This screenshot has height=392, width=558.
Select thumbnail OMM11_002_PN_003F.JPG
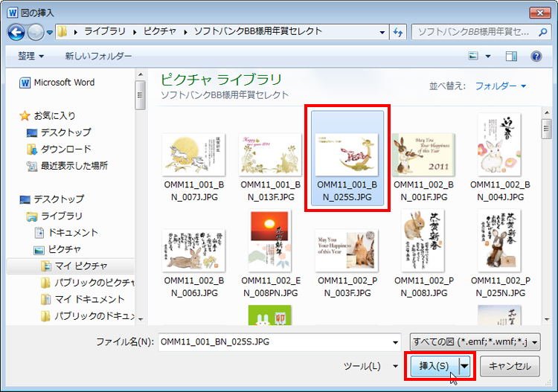click(347, 263)
